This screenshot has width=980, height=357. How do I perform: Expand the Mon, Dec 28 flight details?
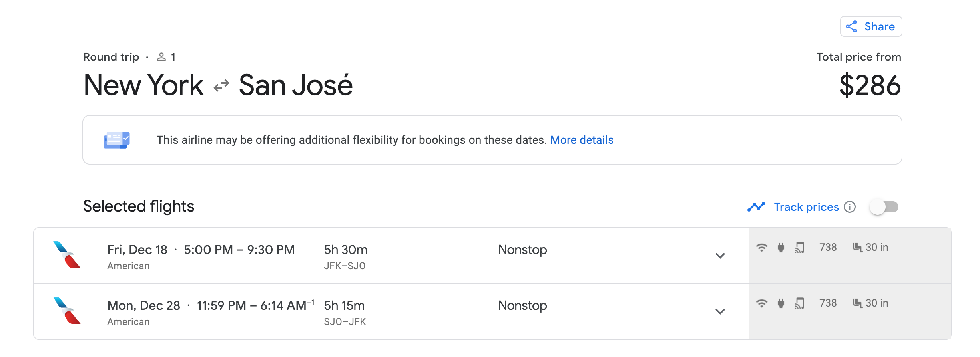[720, 311]
